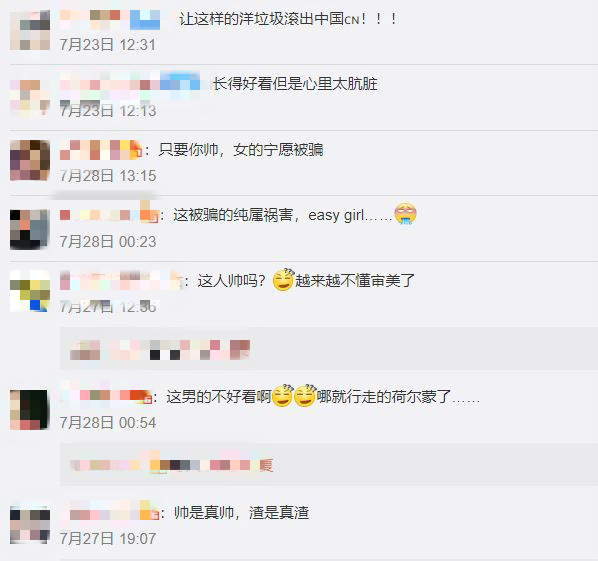Open nested reply under 这男的不好看啊 comment
Viewport: 598px width, 561px height.
pos(329,464)
